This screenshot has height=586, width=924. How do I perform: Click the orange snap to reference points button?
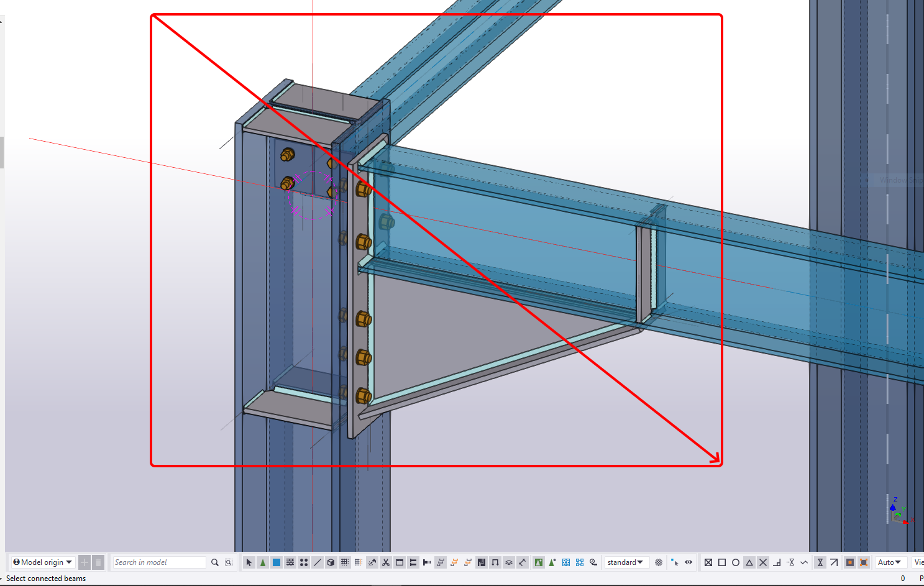click(850, 562)
